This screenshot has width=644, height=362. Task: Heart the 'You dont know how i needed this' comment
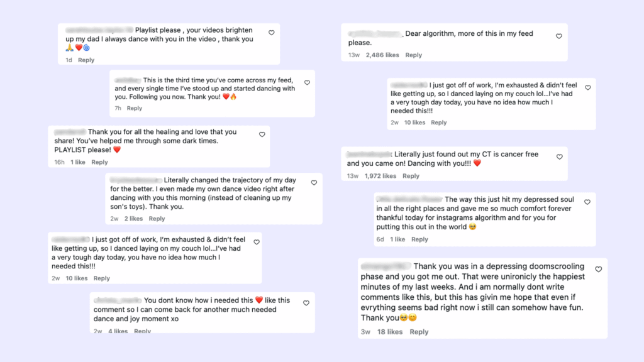(306, 304)
